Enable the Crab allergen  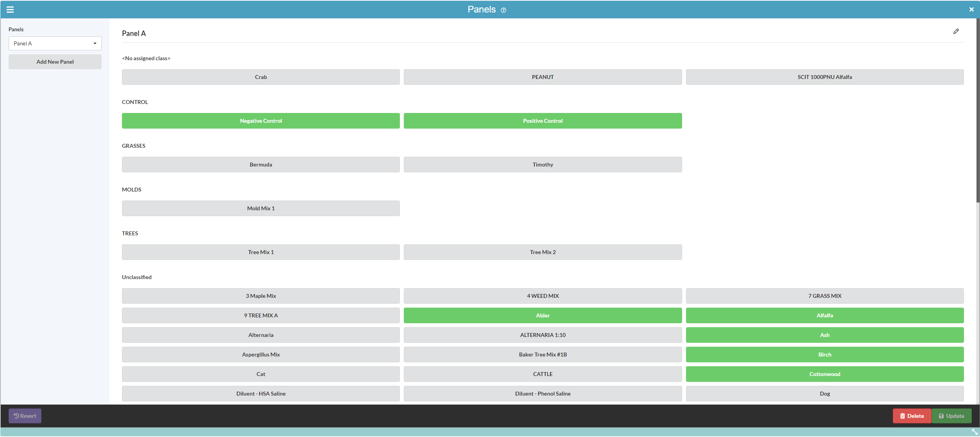[x=261, y=77]
